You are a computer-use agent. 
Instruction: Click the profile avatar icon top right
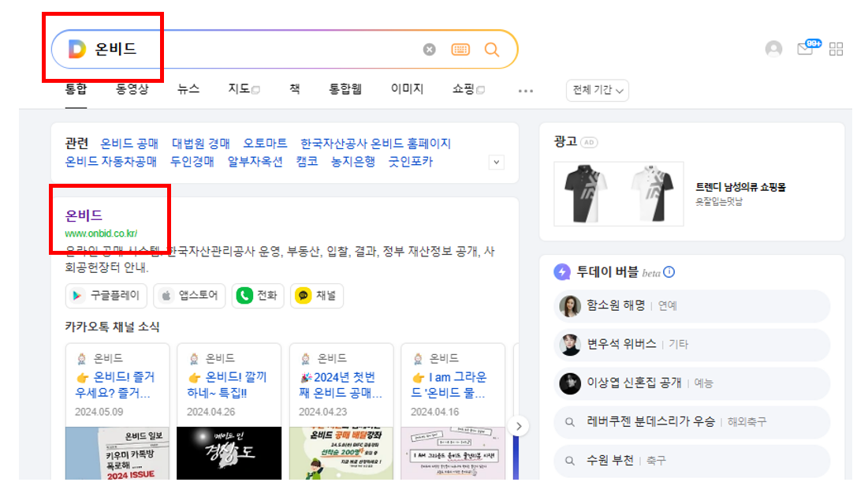point(772,49)
